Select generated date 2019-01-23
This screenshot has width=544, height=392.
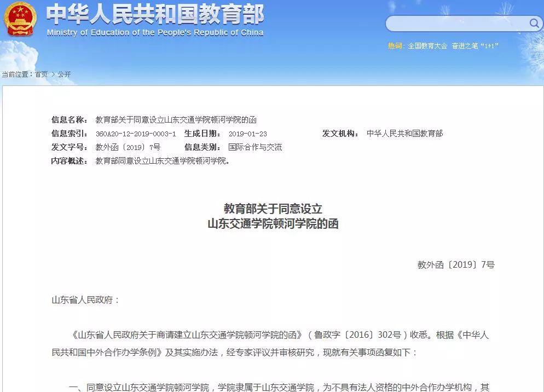(x=248, y=134)
